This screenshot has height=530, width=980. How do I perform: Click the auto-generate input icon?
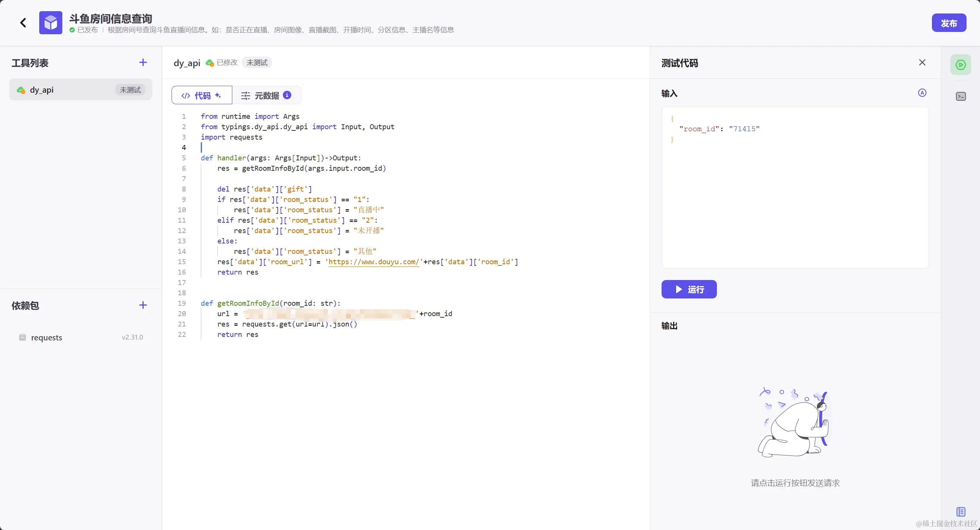point(922,93)
